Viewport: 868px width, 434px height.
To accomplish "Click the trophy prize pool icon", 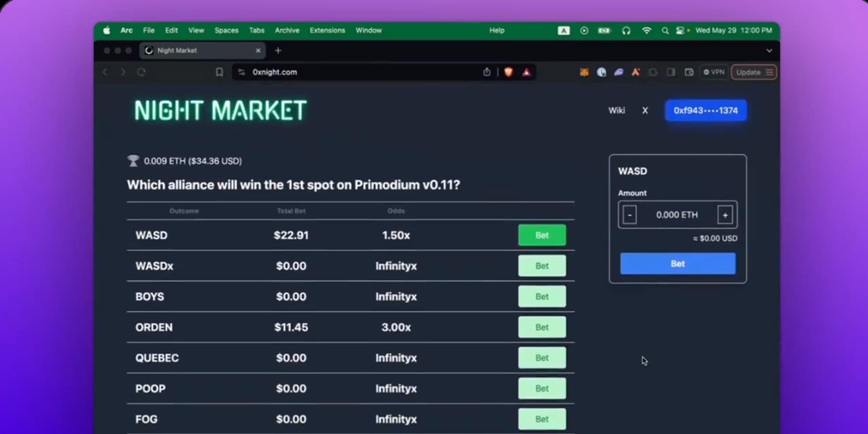I will (133, 161).
